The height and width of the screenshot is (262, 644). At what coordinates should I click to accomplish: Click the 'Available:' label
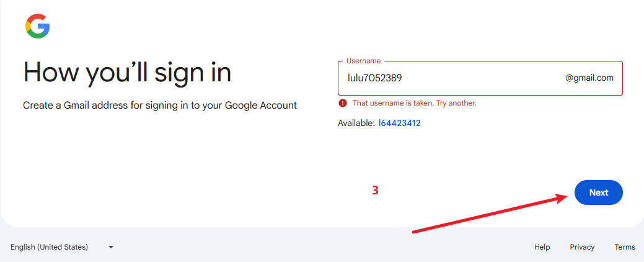click(x=356, y=123)
